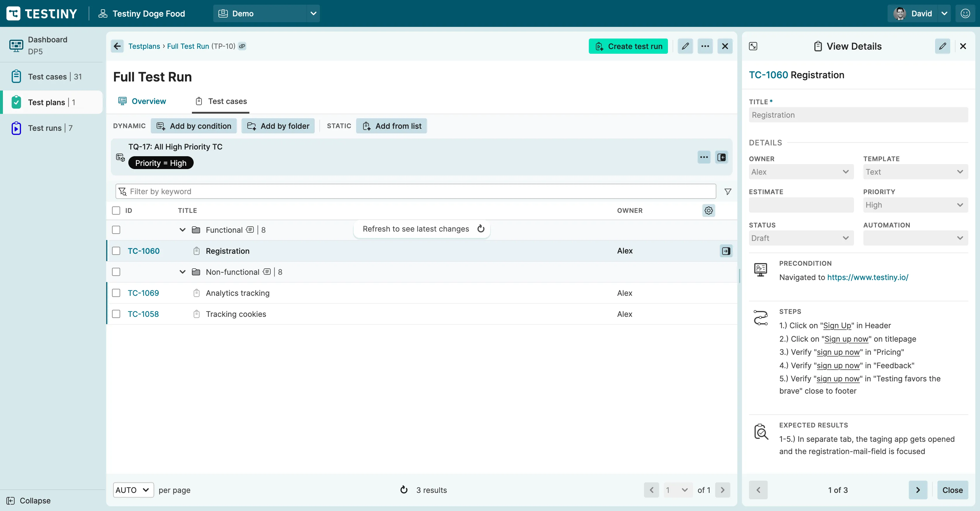Click the Create test run button
The height and width of the screenshot is (511, 980).
(628, 46)
